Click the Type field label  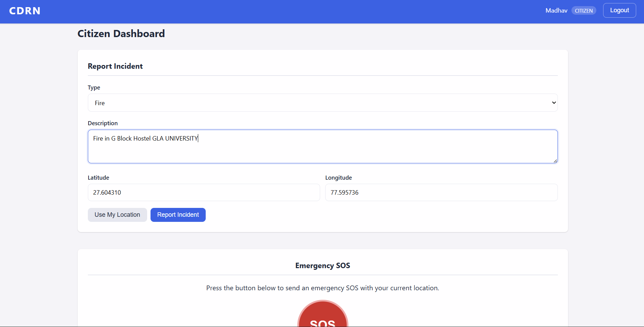click(x=94, y=87)
